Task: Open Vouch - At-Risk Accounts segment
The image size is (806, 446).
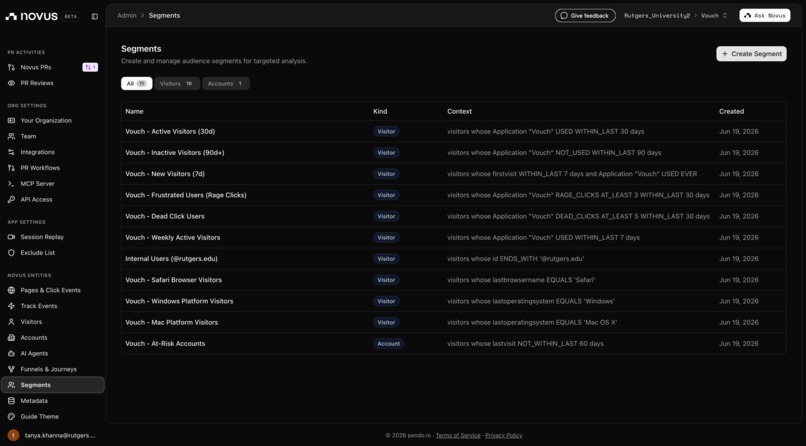Action: click(x=166, y=344)
